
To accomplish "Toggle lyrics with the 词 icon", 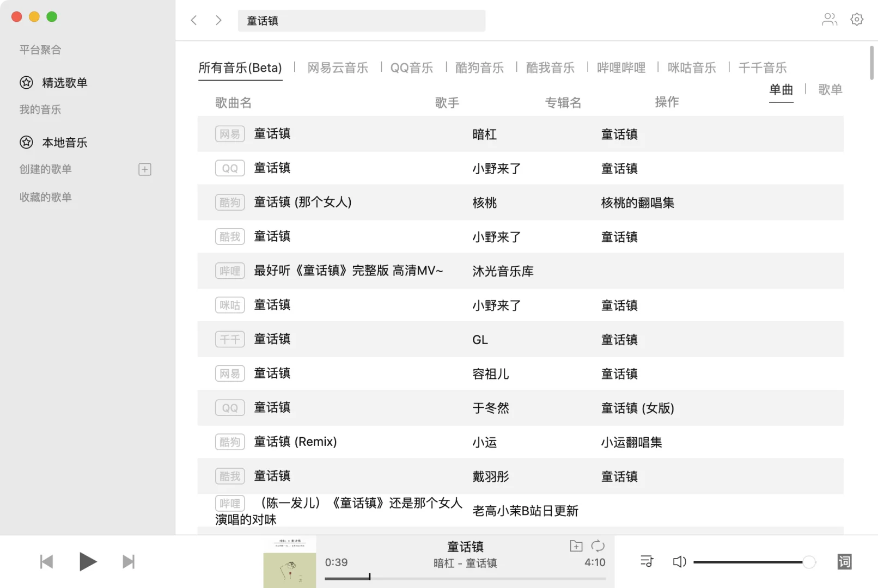I will 844,561.
